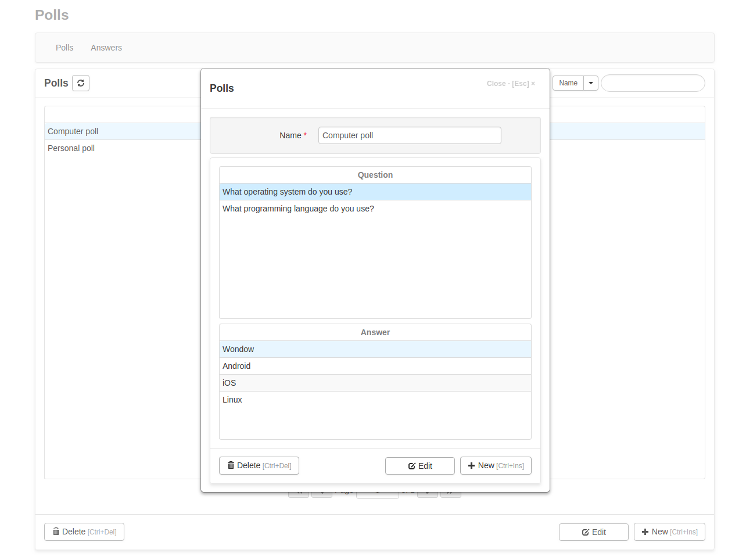
Task: Click Delete button at page bottom
Action: click(x=84, y=532)
